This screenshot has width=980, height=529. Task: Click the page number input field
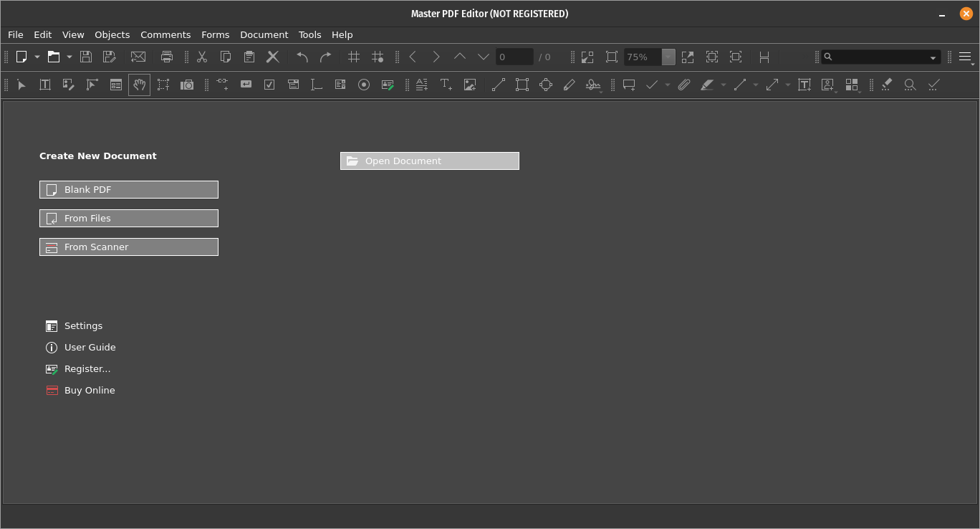pos(514,57)
